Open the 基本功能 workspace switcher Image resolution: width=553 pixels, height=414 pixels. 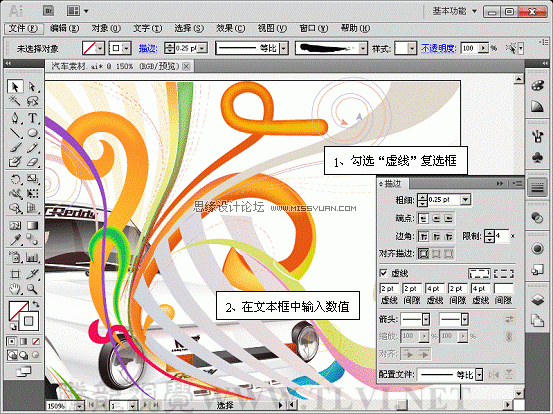click(x=454, y=11)
